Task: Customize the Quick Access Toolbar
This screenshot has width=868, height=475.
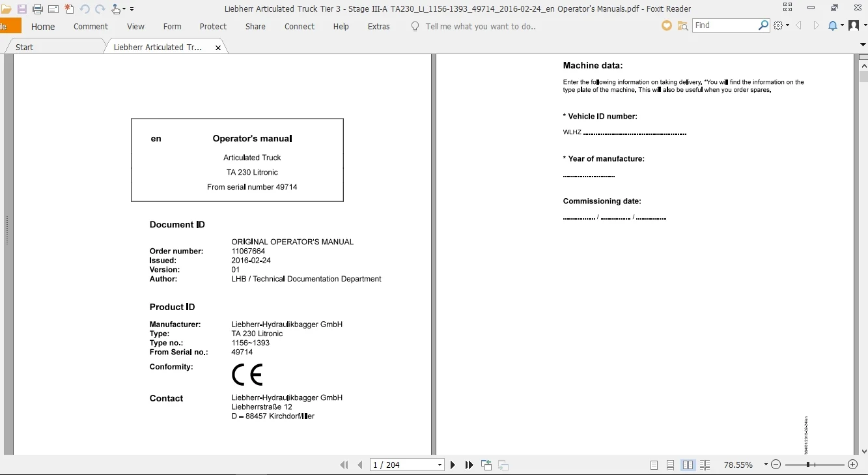Action: 132,10
